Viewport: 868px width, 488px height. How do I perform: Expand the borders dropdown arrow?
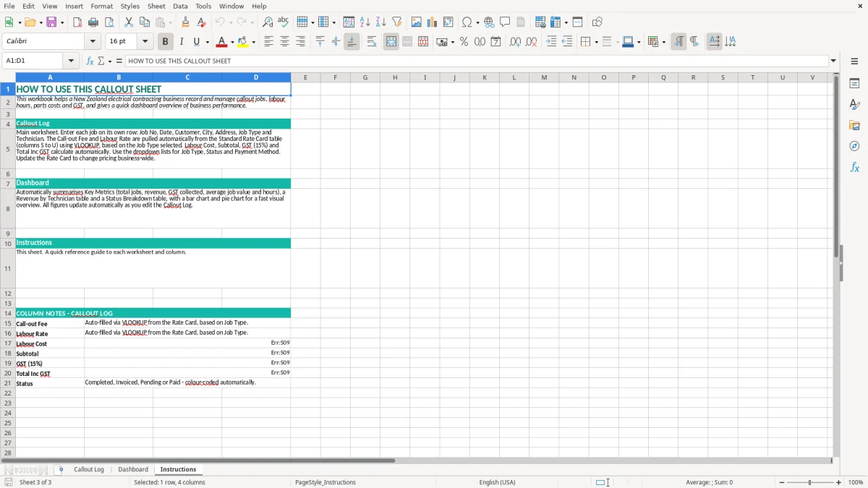[595, 42]
